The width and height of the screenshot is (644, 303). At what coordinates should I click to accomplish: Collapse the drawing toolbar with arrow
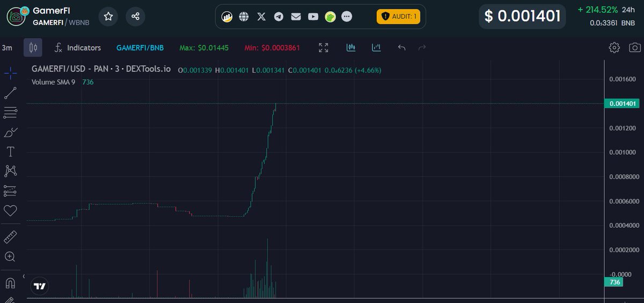tap(24, 275)
